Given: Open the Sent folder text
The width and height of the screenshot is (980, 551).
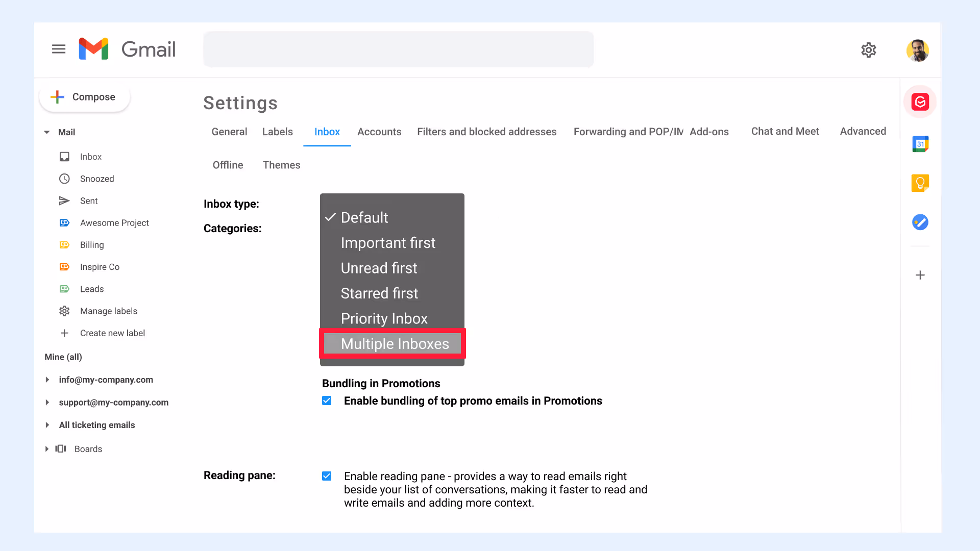Looking at the screenshot, I should pos(89,201).
